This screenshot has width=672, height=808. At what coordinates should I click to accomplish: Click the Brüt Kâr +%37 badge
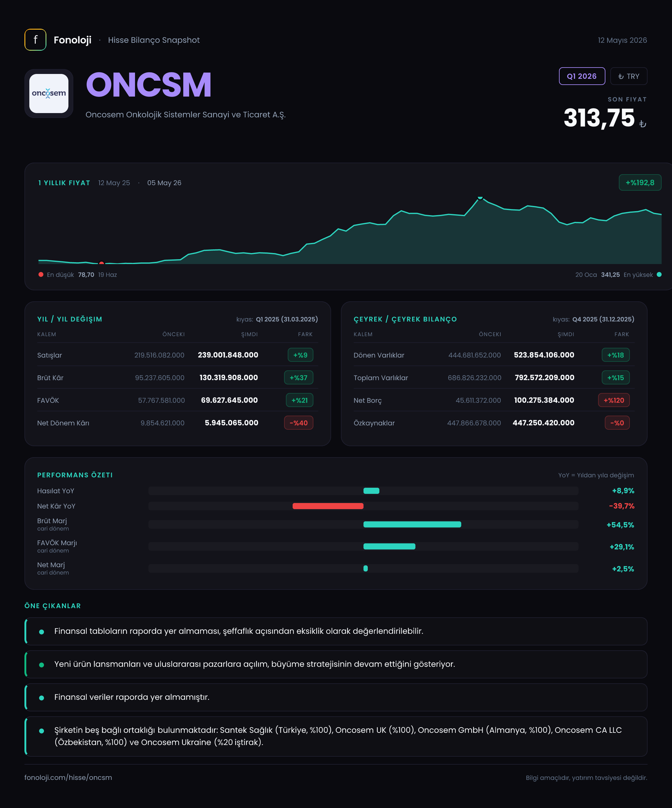[x=298, y=377]
